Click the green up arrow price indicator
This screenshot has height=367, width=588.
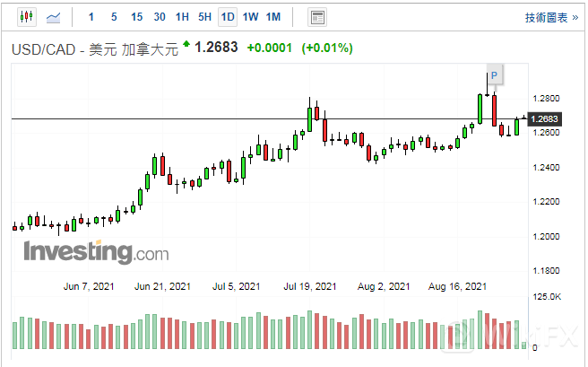pos(186,44)
